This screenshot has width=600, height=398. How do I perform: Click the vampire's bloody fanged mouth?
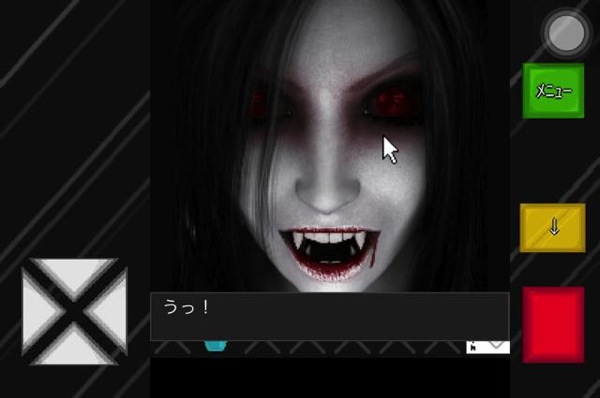[328, 253]
